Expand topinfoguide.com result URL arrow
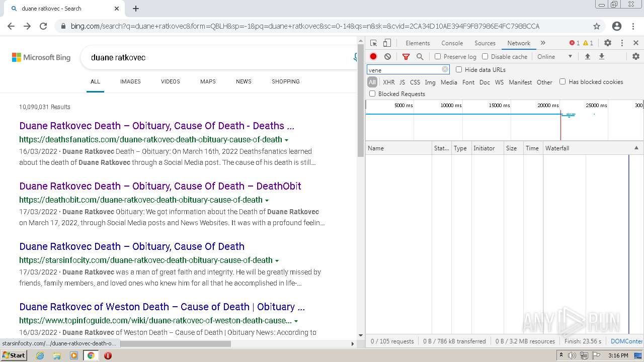Viewport: 644px width, 362px height. (x=296, y=321)
